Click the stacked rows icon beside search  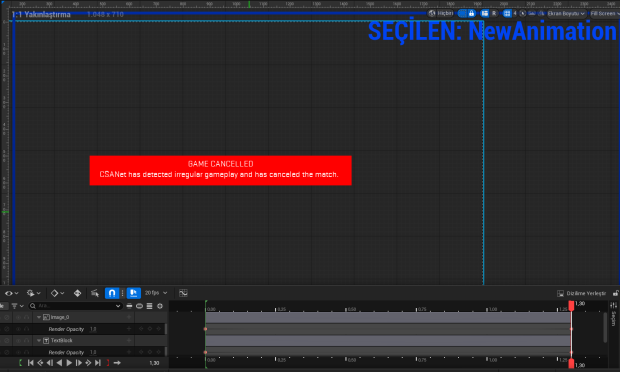click(x=149, y=306)
